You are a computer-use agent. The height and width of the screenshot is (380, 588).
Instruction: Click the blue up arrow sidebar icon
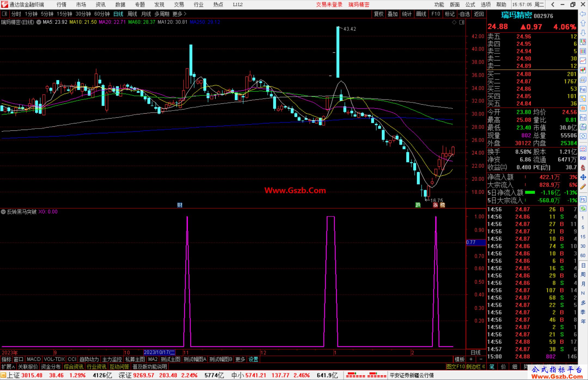[583, 23]
